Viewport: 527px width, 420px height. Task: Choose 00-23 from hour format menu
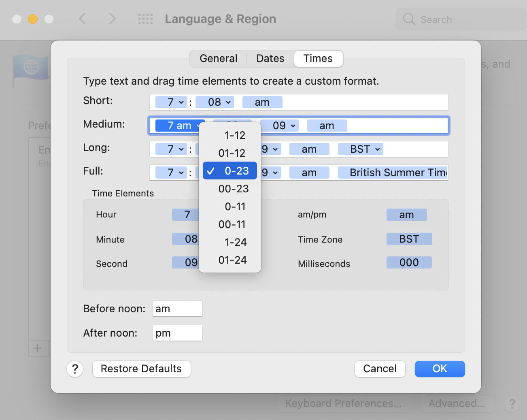[x=233, y=189]
